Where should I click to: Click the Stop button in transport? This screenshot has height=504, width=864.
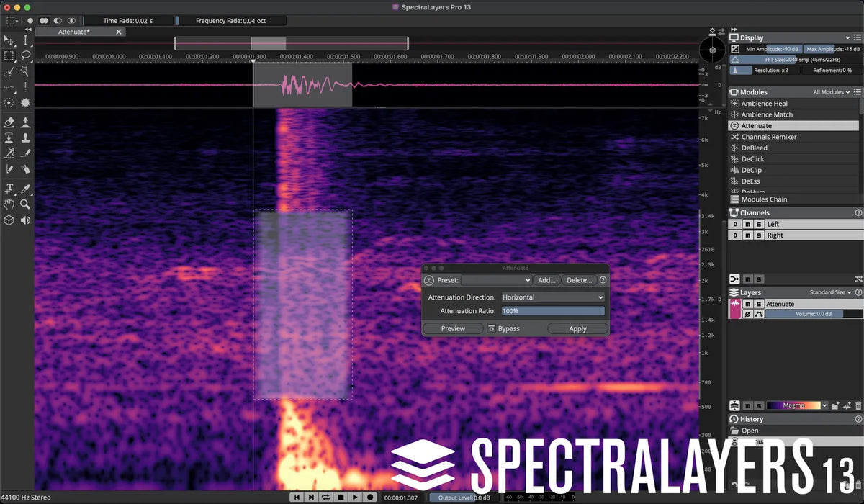pyautogui.click(x=341, y=497)
